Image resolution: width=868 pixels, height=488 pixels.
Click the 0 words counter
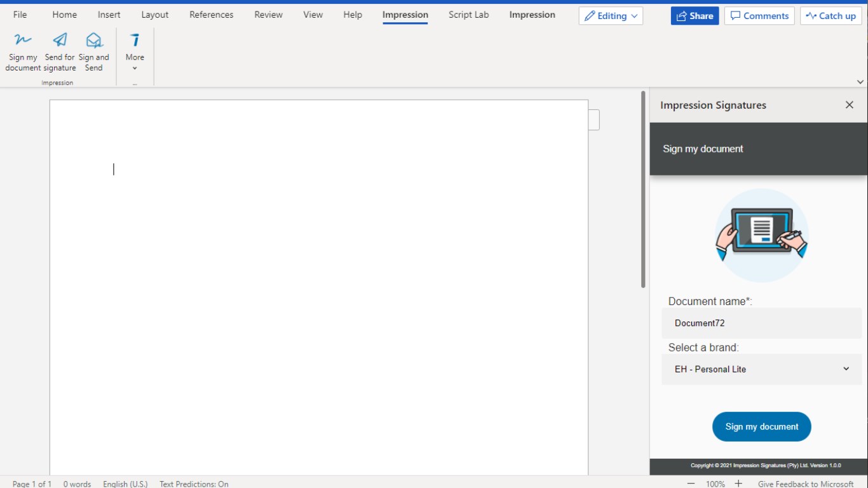pos(77,484)
